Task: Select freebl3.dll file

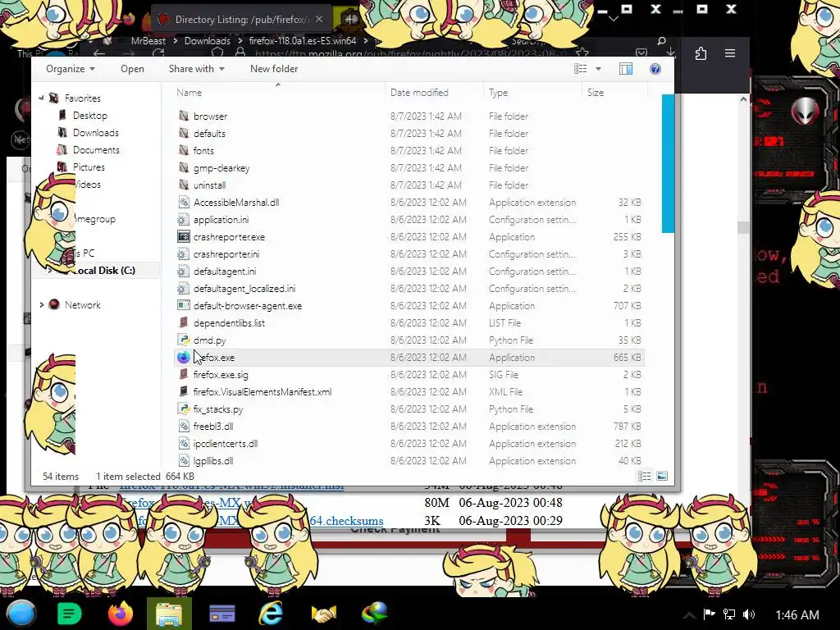Action: click(x=212, y=426)
